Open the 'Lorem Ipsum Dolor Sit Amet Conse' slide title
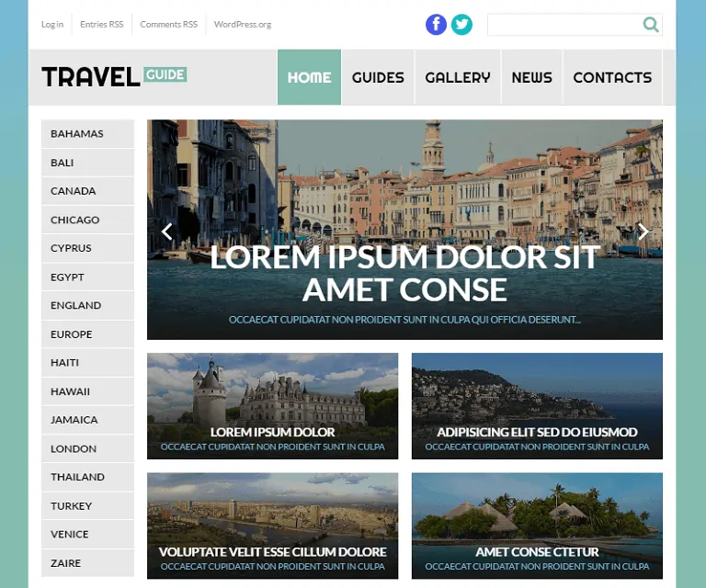This screenshot has width=706, height=588. [404, 273]
